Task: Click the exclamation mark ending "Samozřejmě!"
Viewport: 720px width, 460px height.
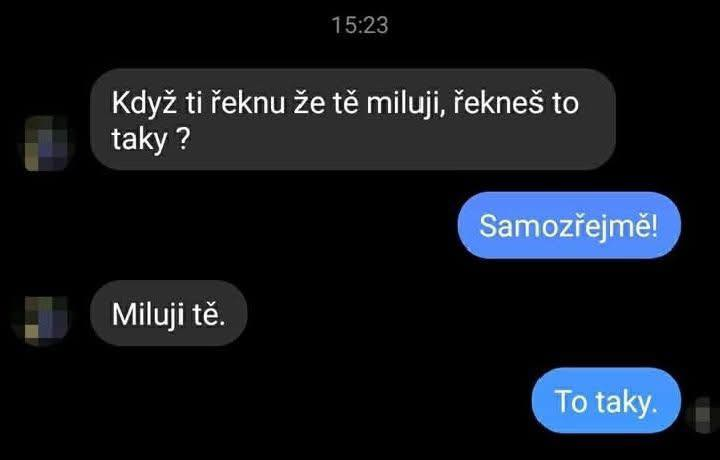Action: (x=653, y=225)
